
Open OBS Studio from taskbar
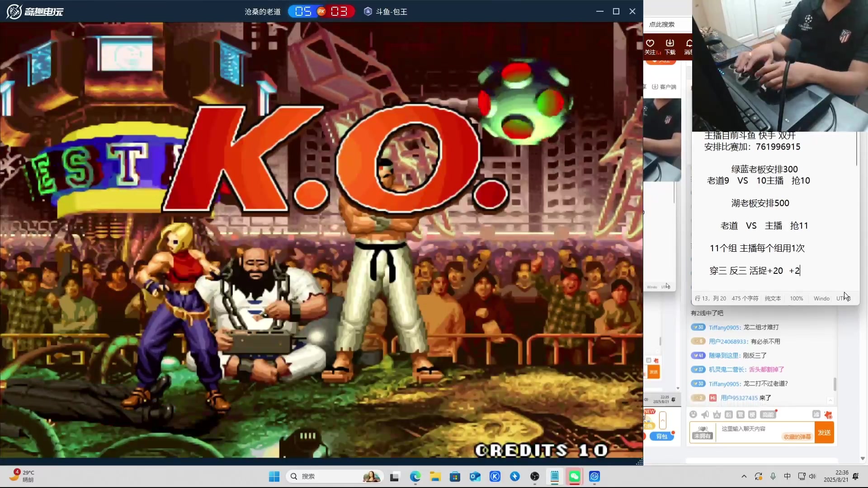click(x=535, y=476)
